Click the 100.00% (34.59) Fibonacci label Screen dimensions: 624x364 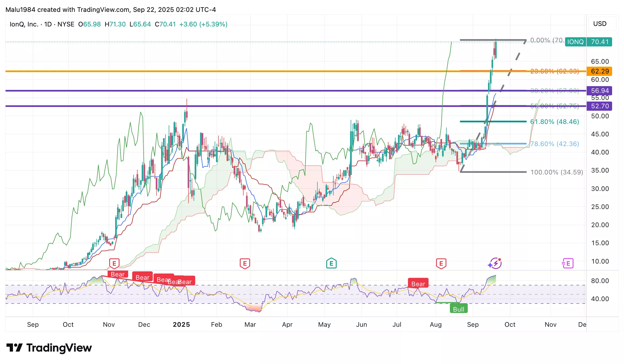(557, 172)
